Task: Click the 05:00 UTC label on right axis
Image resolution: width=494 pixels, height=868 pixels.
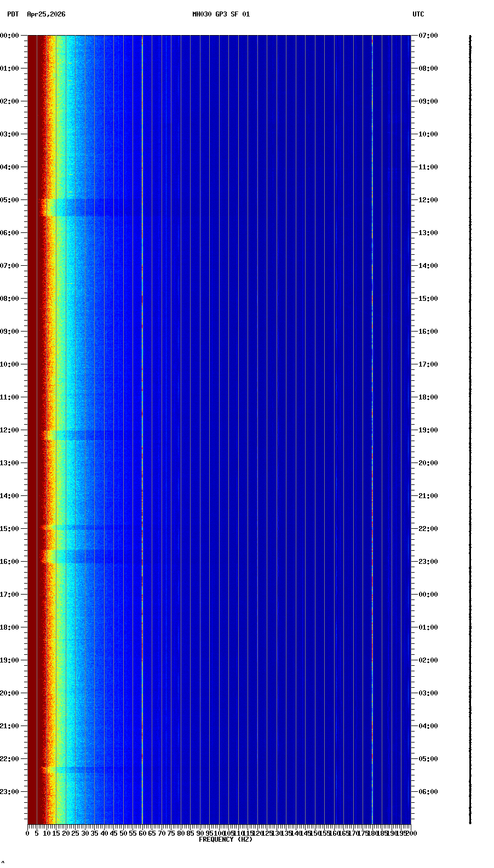Action: pyautogui.click(x=428, y=759)
